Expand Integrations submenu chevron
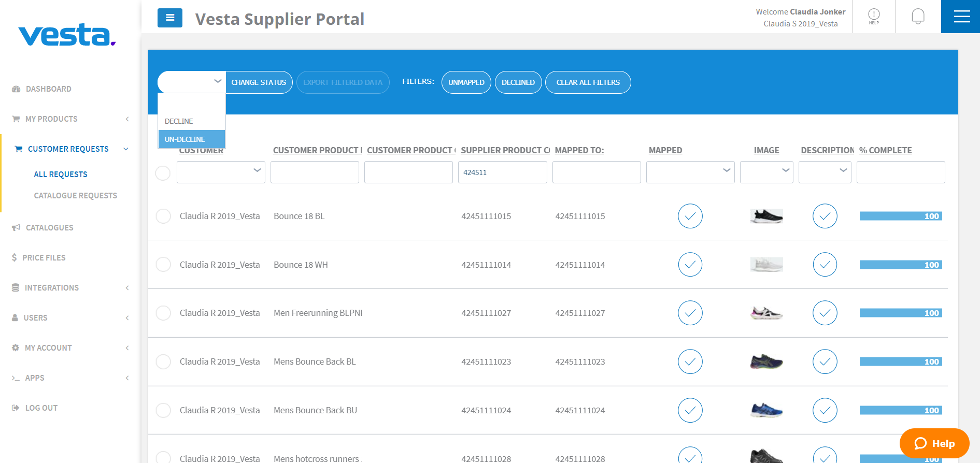 tap(127, 288)
